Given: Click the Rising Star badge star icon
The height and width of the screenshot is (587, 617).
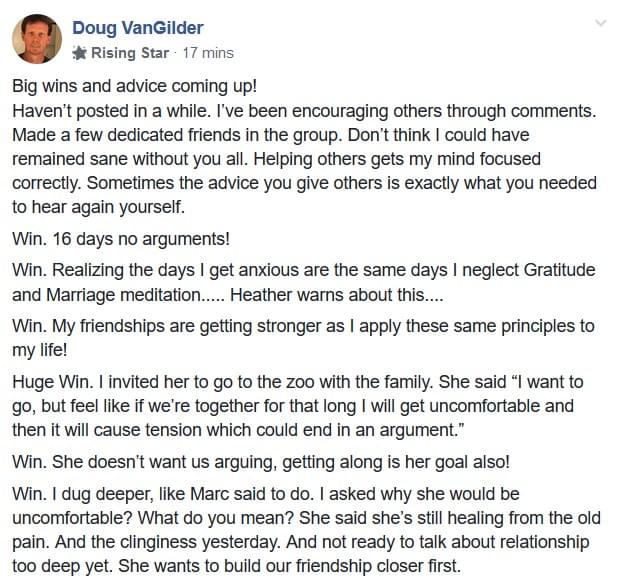Looking at the screenshot, I should (x=79, y=53).
